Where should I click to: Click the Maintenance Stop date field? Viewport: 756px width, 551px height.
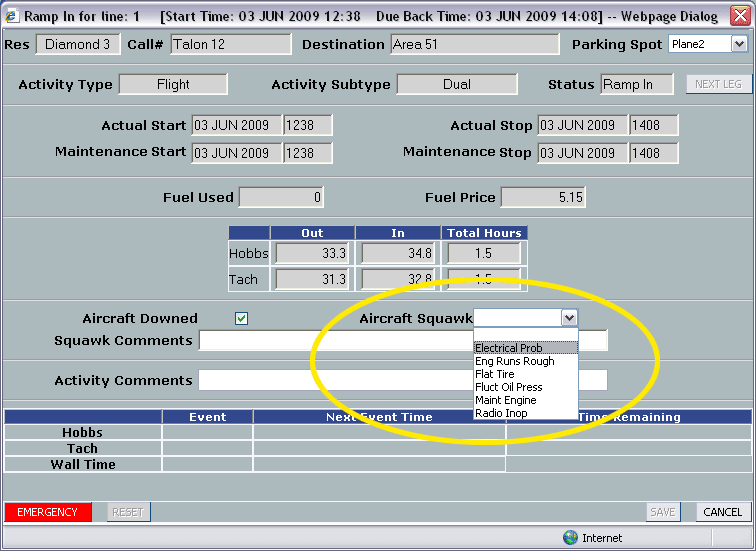(x=583, y=153)
